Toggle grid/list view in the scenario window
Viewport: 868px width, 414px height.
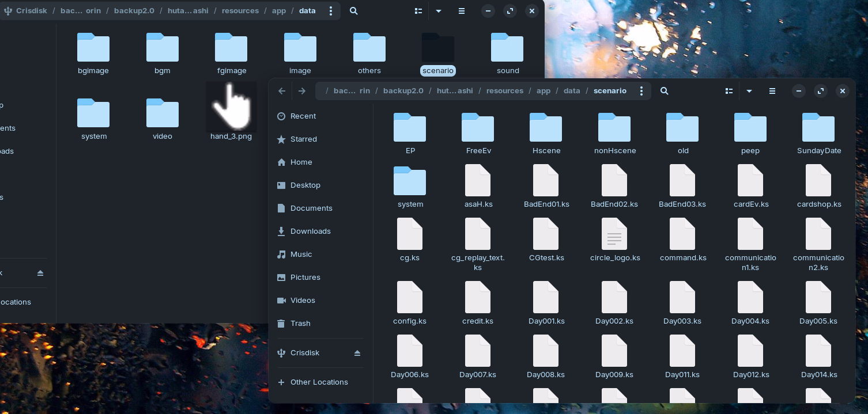[729, 91]
